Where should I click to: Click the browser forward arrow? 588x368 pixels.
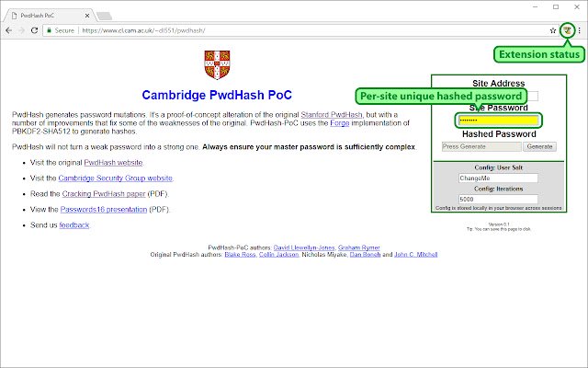[21, 30]
